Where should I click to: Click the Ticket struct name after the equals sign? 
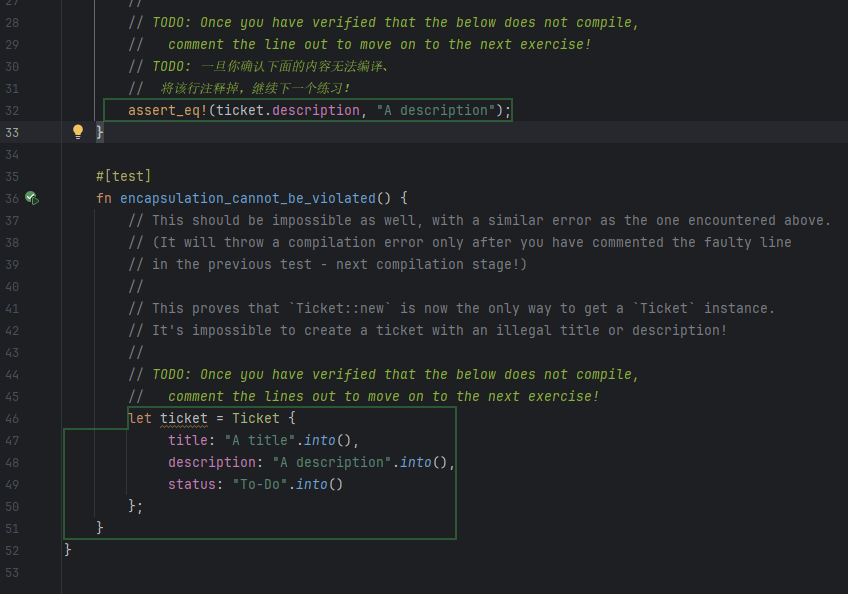pyautogui.click(x=256, y=418)
